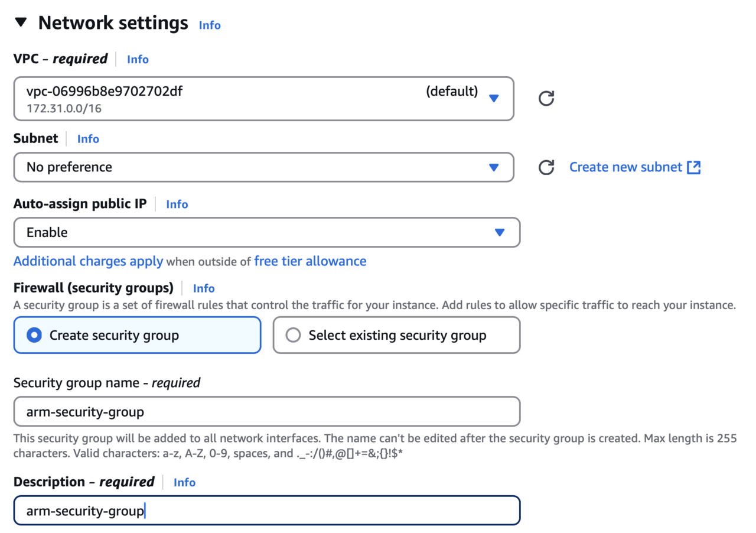
Task: View Info for Firewall security groups
Action: pos(204,288)
